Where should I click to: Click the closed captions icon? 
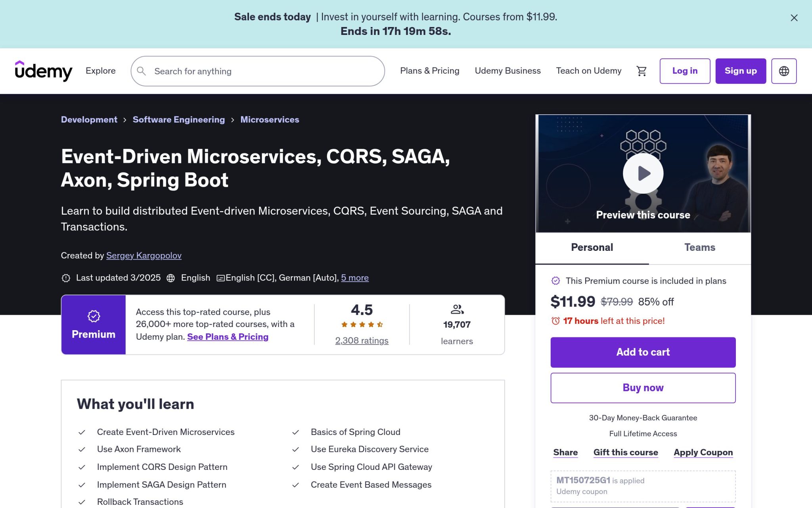[x=221, y=278]
